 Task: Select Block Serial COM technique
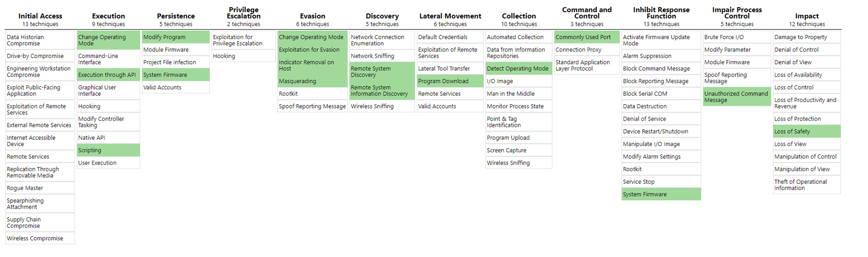pos(661,94)
